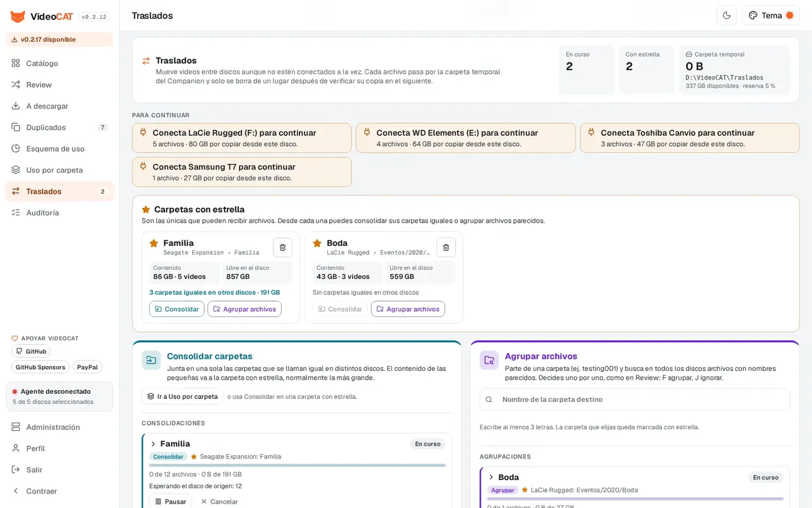Viewport: 812px width, 508px height.
Task: Click the Ir a Uso por carpeta button
Action: [x=182, y=396]
